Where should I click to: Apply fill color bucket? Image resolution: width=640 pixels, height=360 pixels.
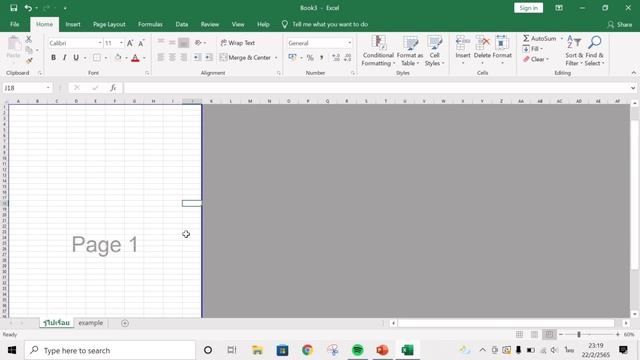click(118, 58)
